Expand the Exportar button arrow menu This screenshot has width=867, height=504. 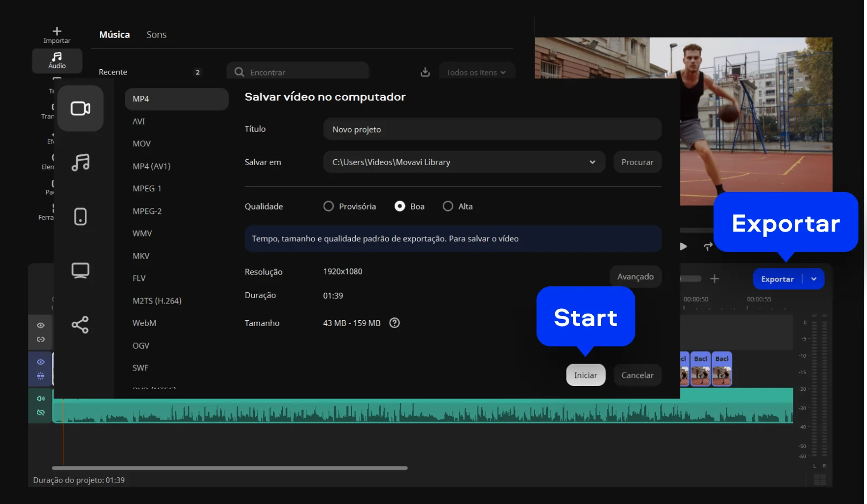(x=814, y=279)
